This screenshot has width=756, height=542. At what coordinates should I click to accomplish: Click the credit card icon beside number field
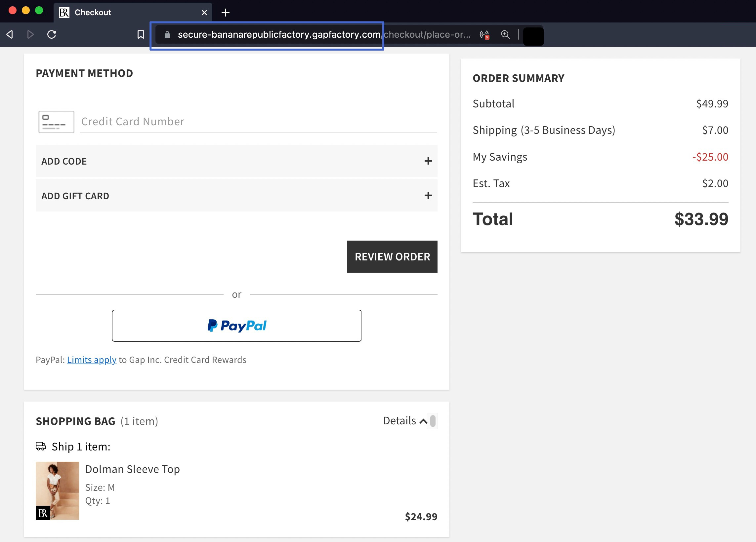(x=56, y=122)
